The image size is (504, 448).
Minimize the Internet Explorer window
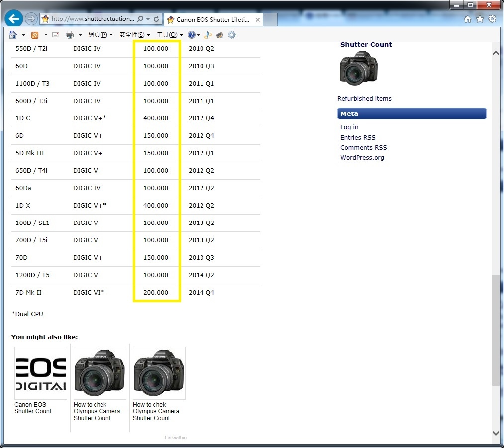456,5
